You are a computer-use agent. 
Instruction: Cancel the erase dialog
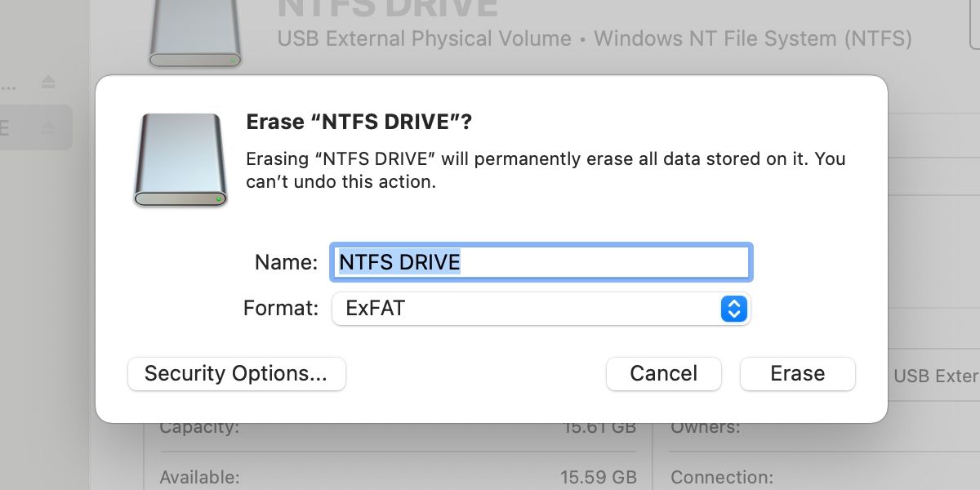click(663, 374)
